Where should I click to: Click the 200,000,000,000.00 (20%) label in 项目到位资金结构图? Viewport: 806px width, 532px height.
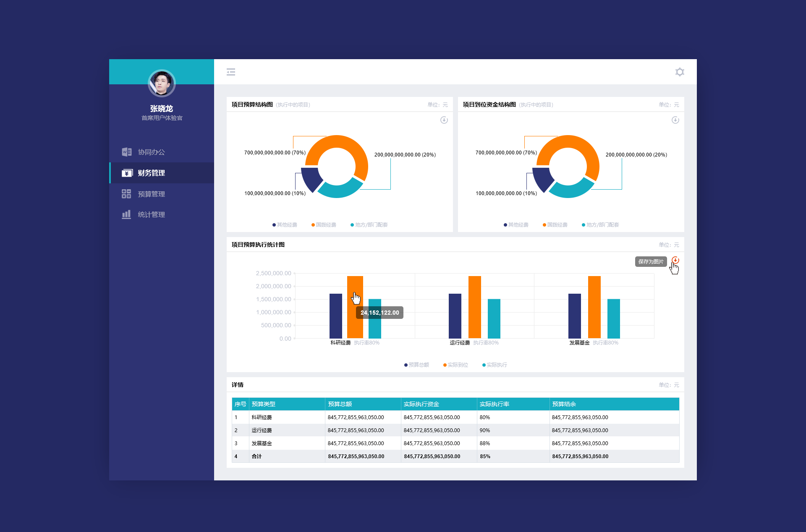pos(636,155)
